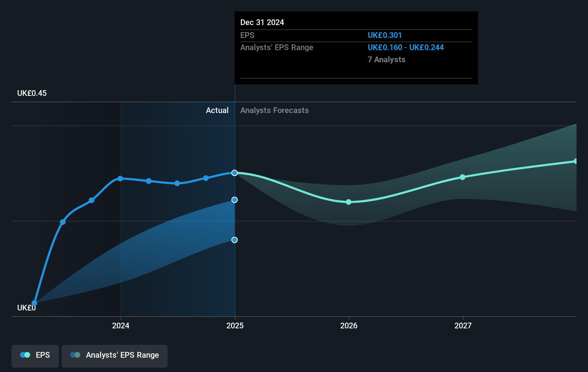The width and height of the screenshot is (588, 372).
Task: Click the EPS point in late 2023
Action: (92, 200)
